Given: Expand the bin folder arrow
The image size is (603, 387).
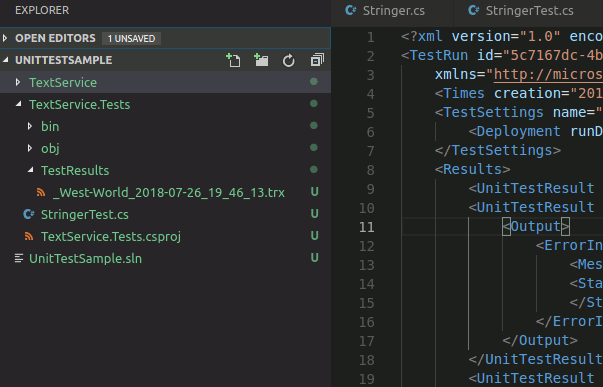Looking at the screenshot, I should click(x=30, y=126).
